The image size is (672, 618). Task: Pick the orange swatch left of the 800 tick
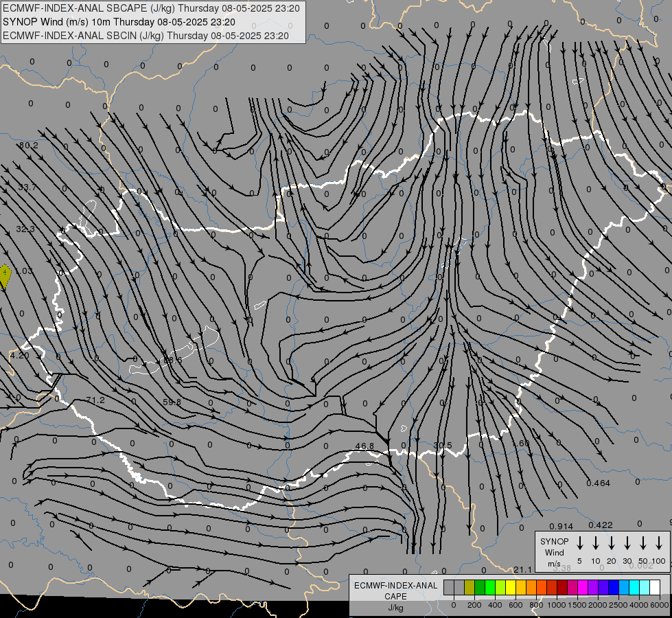531,587
